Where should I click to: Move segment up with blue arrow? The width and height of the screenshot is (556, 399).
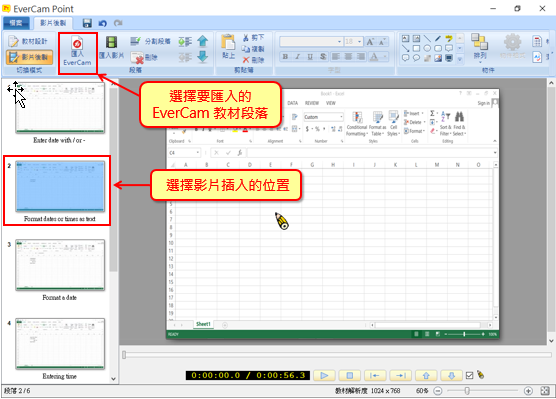[x=202, y=41]
